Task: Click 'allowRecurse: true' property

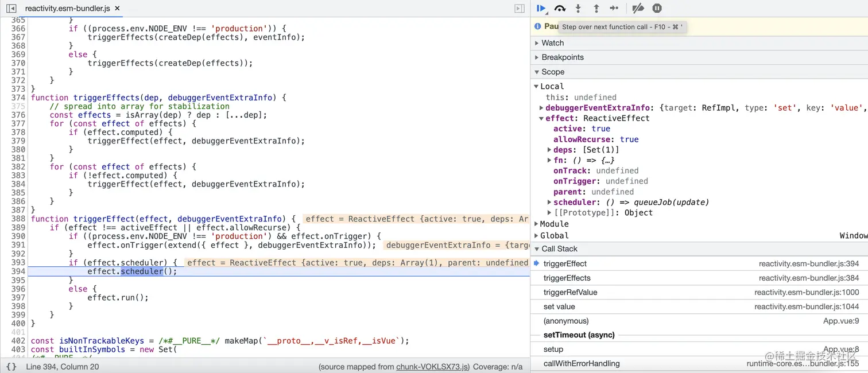Action: click(596, 139)
